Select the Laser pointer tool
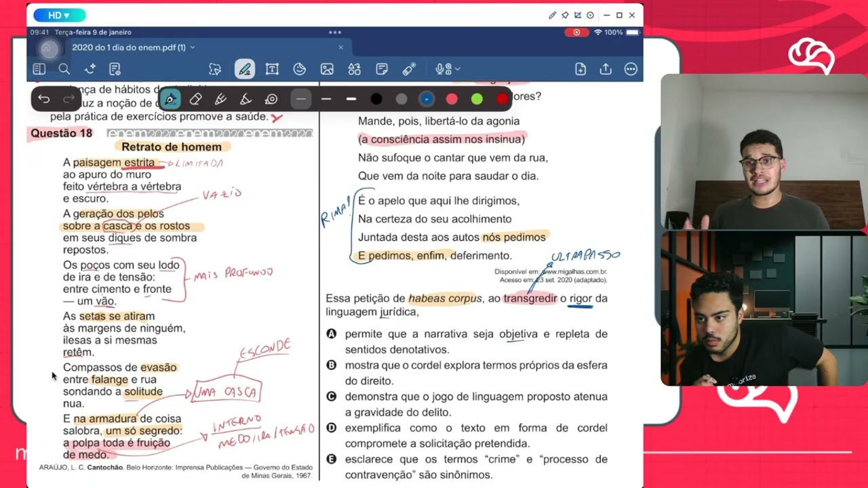The image size is (868, 488). [x=409, y=69]
